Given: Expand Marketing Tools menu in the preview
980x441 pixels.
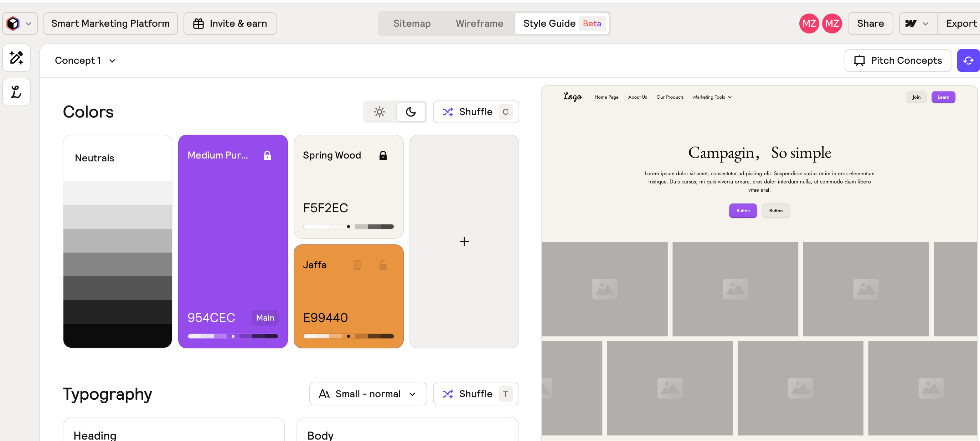Looking at the screenshot, I should click(712, 97).
